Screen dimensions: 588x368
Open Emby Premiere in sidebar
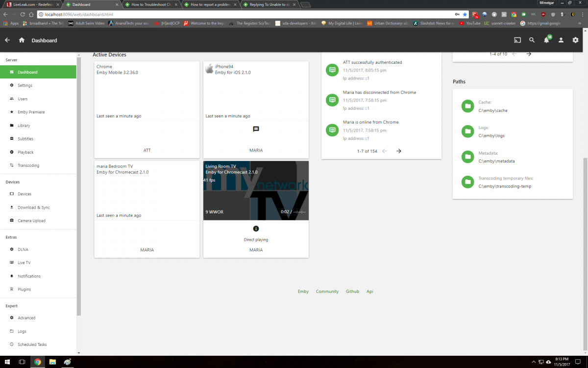(38, 112)
